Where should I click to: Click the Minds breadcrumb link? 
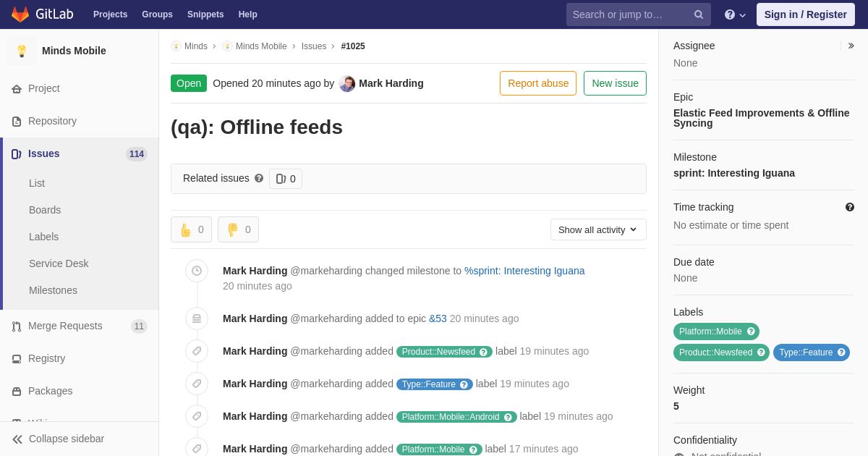coord(196,46)
